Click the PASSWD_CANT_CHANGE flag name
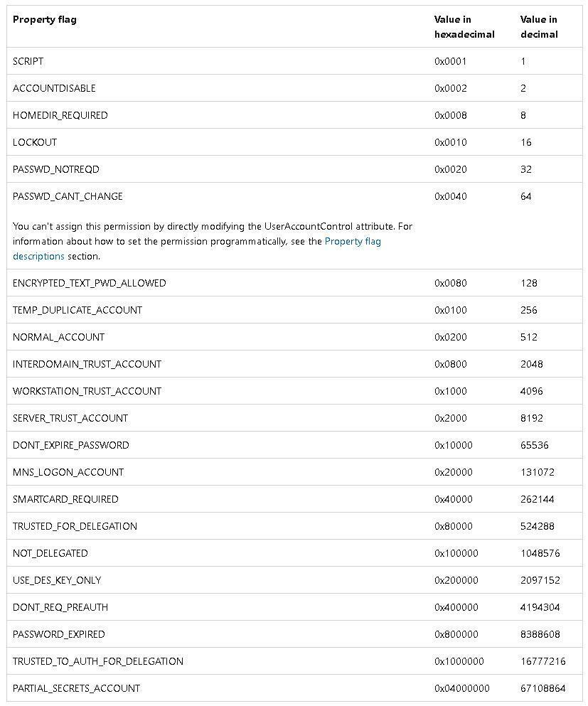The image size is (588, 706). click(x=68, y=196)
